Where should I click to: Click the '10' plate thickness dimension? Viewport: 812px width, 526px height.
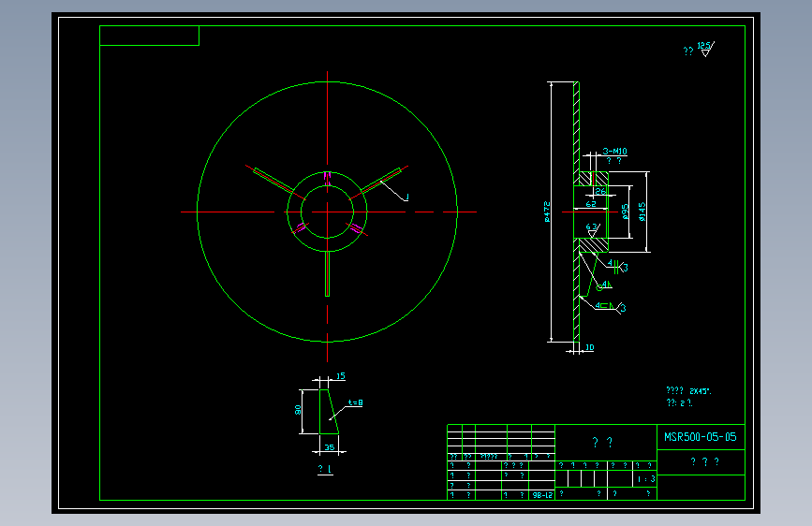[x=589, y=347]
